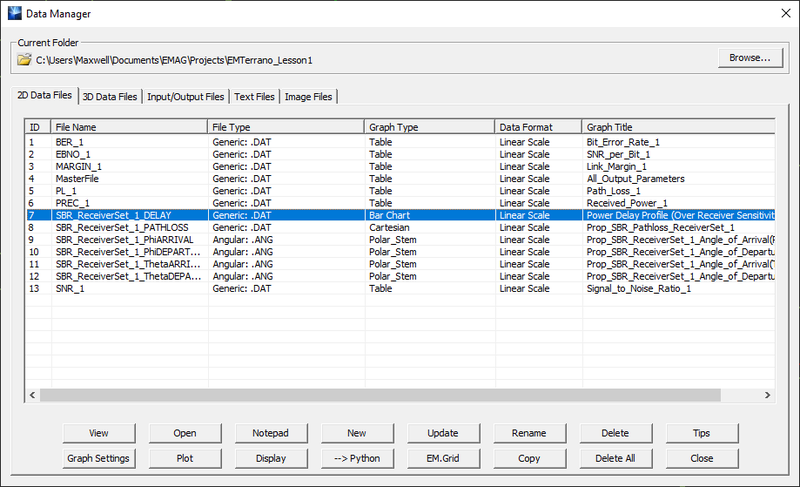800x487 pixels.
Task: Go to the Image Files tab
Action: (309, 96)
